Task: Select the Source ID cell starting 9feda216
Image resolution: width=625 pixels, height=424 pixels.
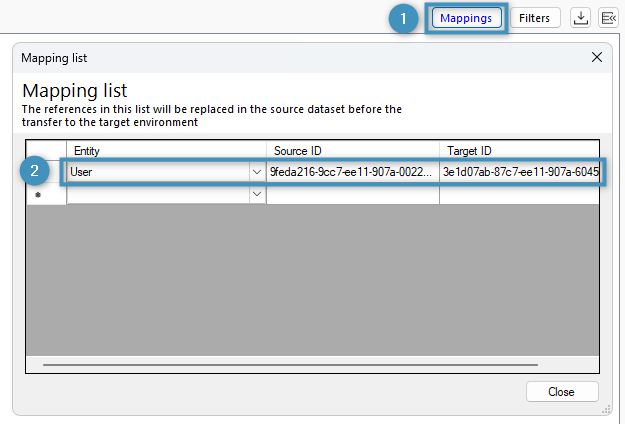Action: [x=353, y=172]
